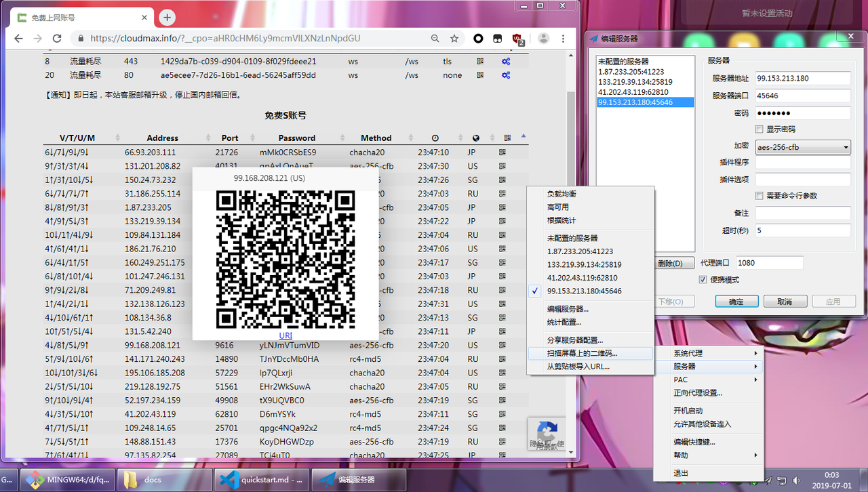
Task: Click the red shield extension icon
Action: point(517,39)
